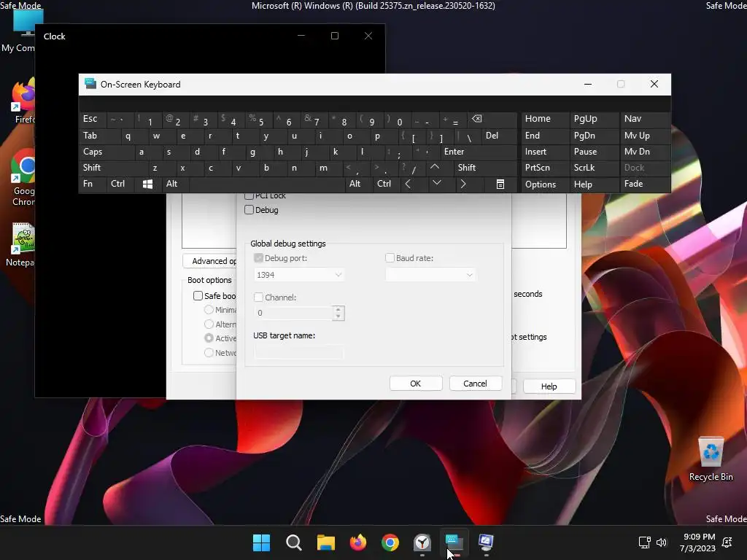Enable the Debug checkbox

pos(249,210)
